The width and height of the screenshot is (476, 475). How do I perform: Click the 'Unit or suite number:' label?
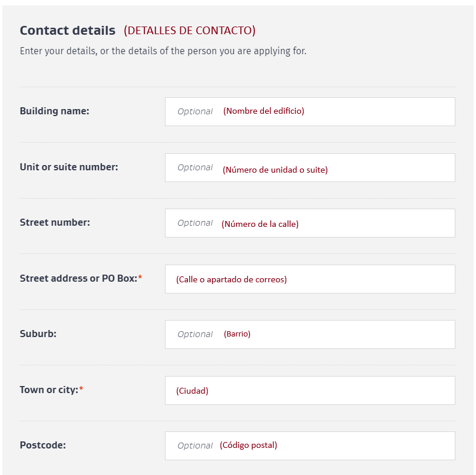pyautogui.click(x=69, y=167)
